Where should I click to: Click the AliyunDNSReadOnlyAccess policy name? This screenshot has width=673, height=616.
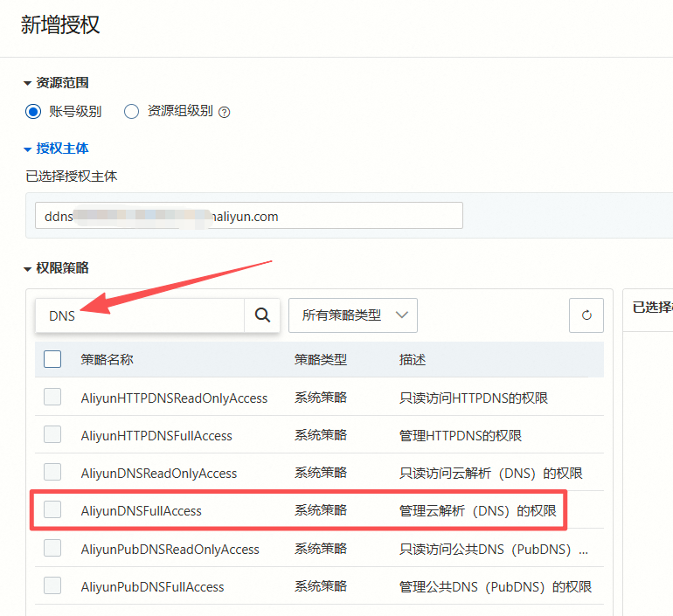click(x=159, y=474)
